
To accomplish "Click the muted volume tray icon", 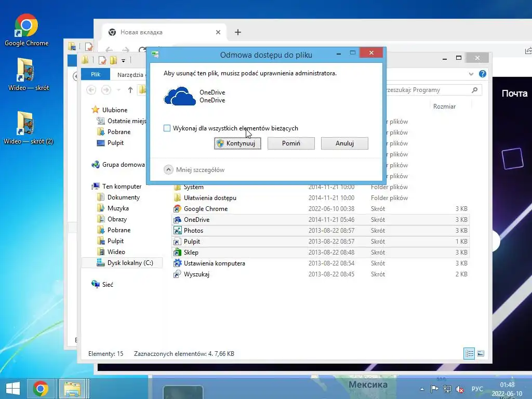I will (460, 389).
